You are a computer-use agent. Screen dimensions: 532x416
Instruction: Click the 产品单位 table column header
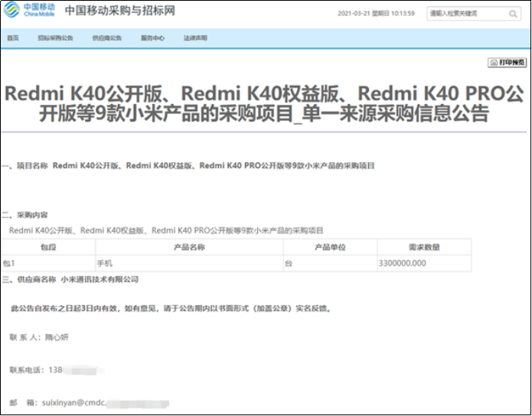[x=330, y=247]
